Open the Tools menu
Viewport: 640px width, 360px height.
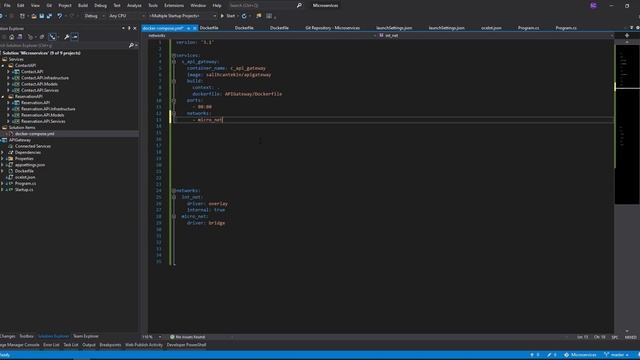[153, 5]
